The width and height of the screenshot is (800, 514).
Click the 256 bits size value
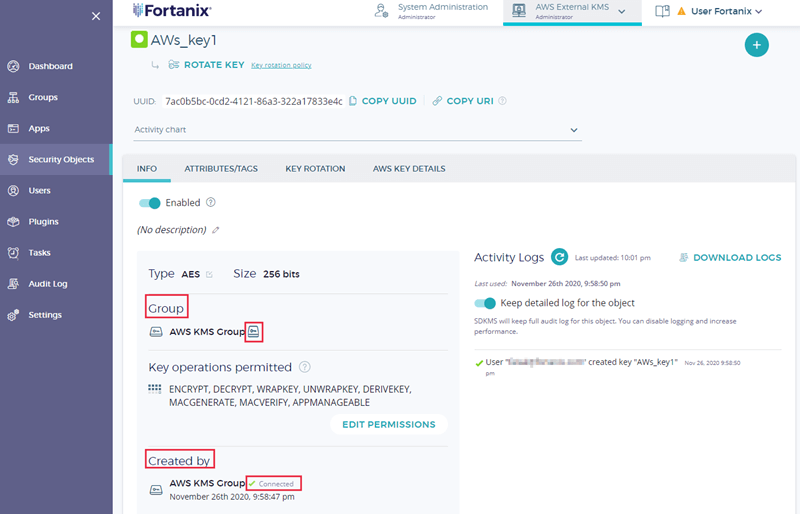[281, 274]
